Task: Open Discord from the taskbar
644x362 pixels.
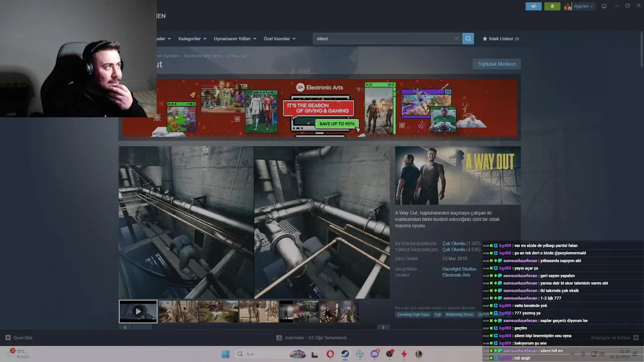Action: coord(374,354)
